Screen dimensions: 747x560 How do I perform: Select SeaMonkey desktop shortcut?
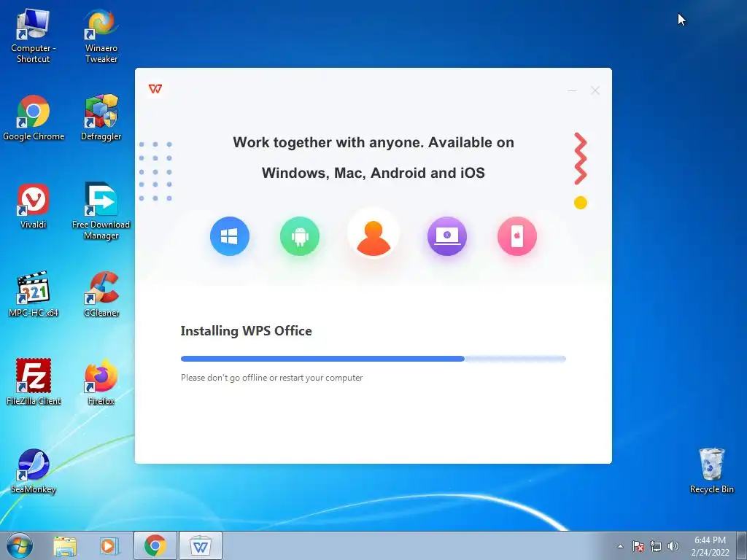34,470
